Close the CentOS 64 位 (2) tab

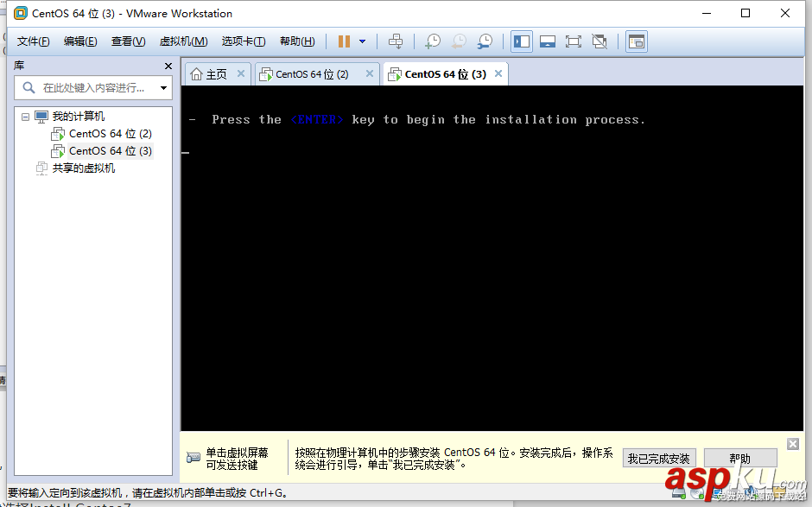[369, 73]
